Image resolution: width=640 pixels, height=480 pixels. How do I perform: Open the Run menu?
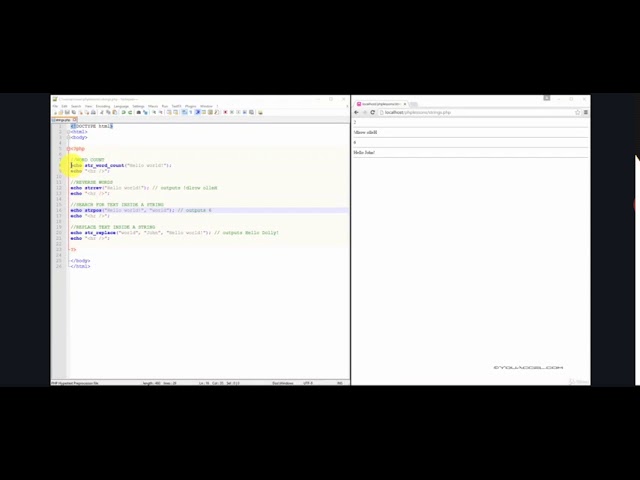[x=165, y=106]
